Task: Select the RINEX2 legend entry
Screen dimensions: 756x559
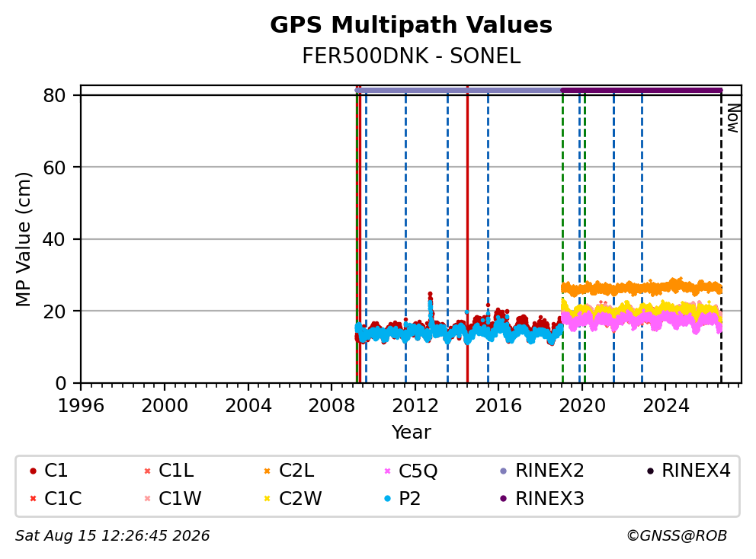Action: pos(543,471)
